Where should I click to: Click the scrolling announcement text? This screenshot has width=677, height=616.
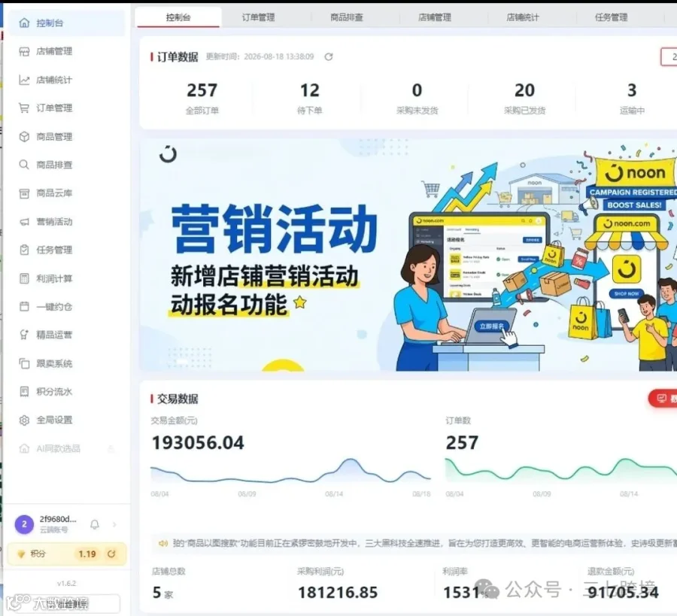425,543
